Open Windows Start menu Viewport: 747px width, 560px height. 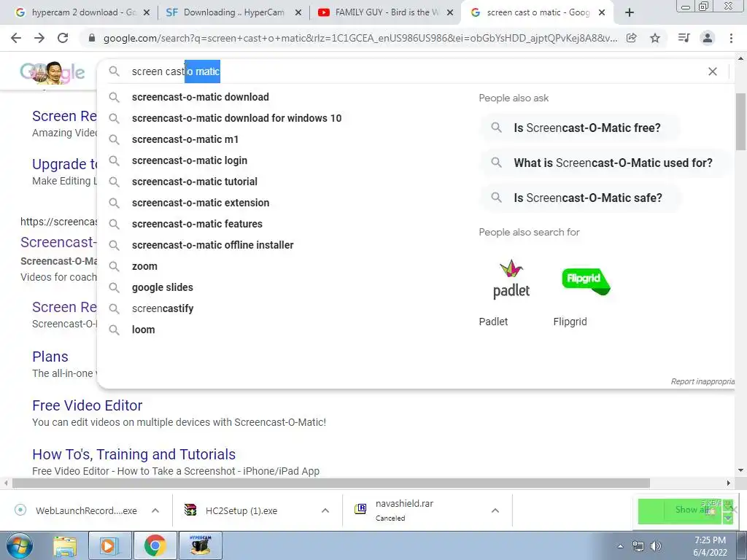[x=20, y=545]
